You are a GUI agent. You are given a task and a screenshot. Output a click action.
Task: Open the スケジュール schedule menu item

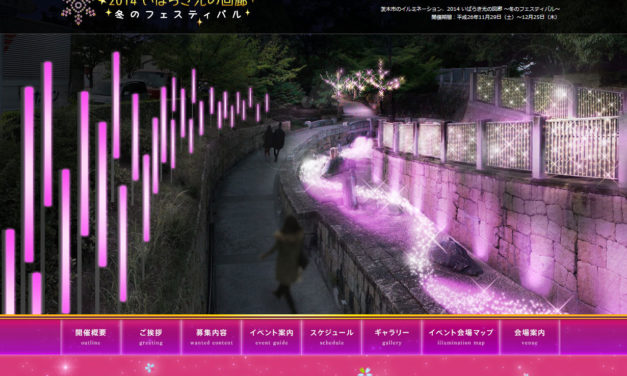(331, 337)
